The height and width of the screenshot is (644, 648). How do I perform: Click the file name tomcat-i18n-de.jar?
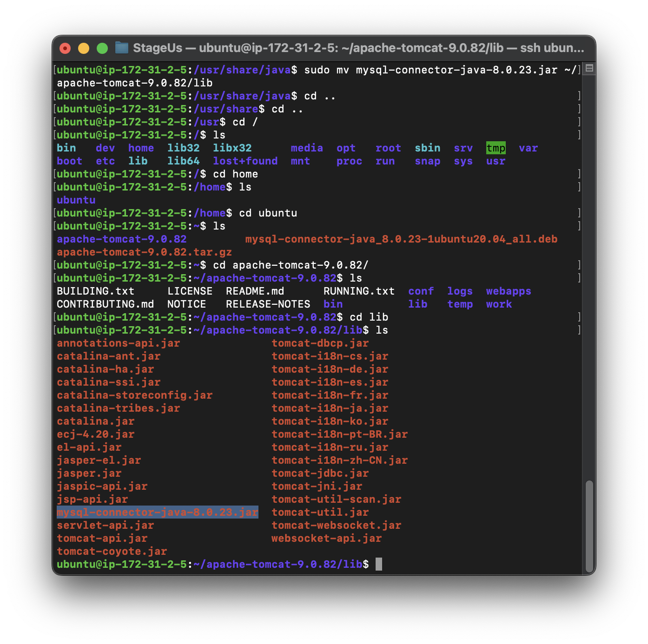pyautogui.click(x=330, y=369)
